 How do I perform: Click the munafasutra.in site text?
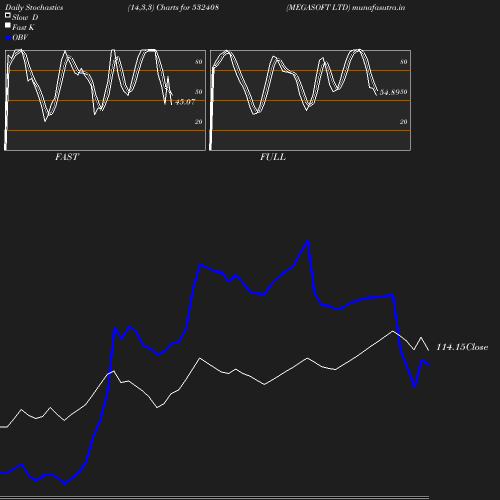coord(379,7)
